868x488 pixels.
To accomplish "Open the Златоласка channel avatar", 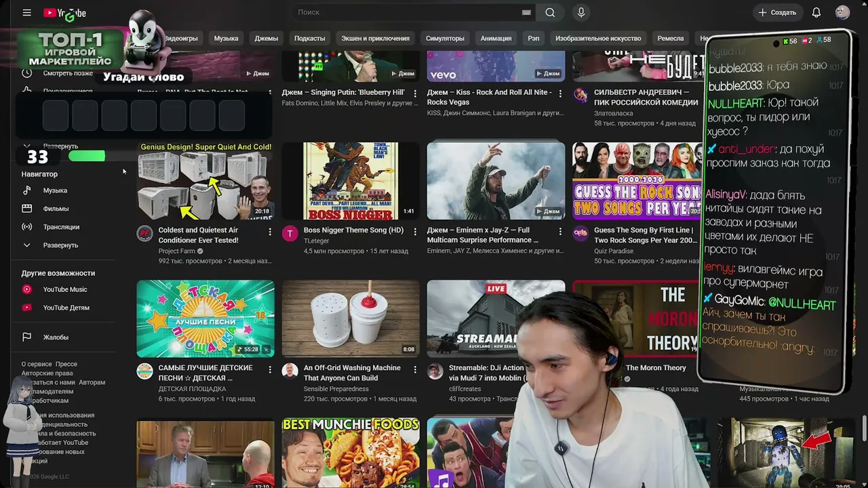I will 580,96.
